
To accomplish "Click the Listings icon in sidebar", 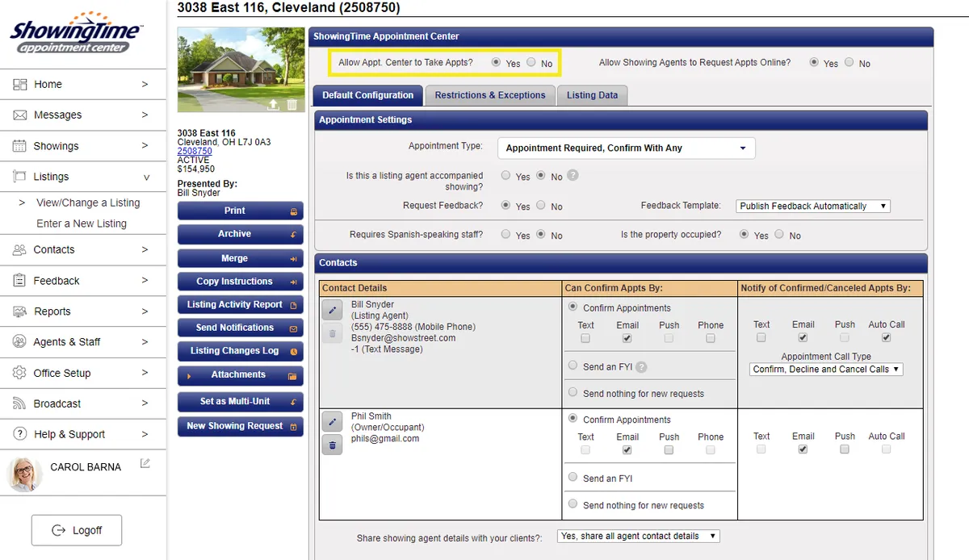I will (x=19, y=177).
